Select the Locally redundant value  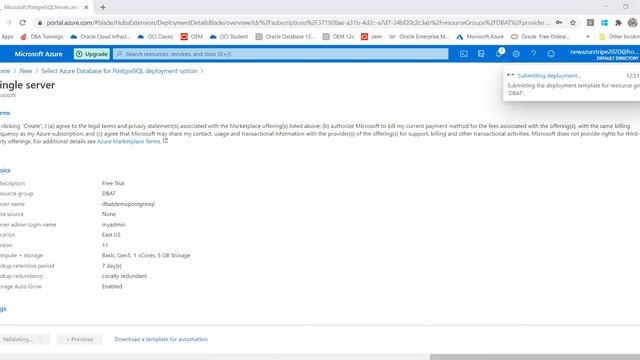[x=124, y=276]
